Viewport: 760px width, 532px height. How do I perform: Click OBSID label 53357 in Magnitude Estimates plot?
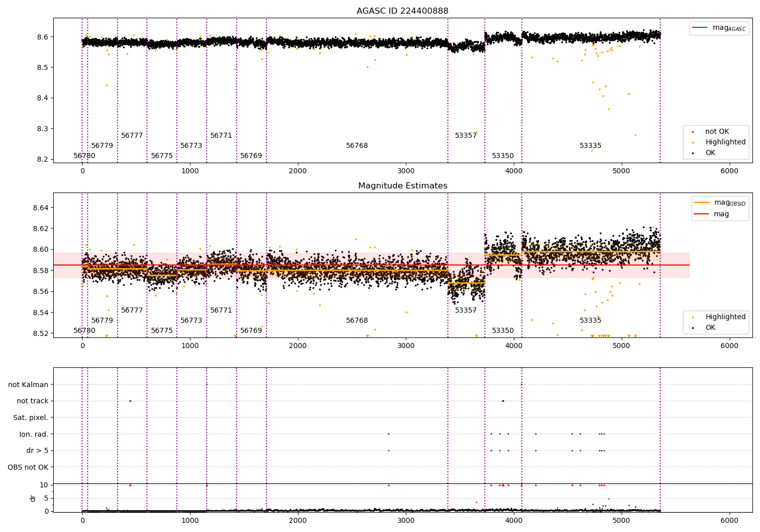click(466, 311)
